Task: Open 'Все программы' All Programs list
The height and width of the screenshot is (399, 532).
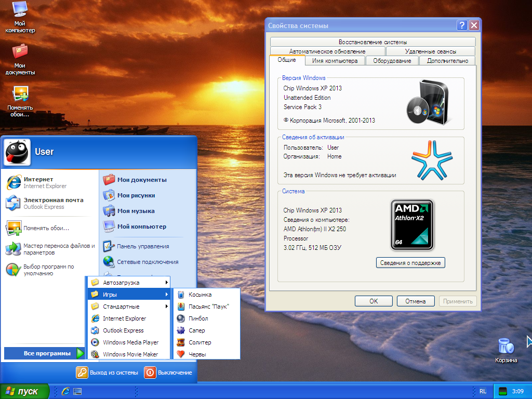Action: coord(44,353)
